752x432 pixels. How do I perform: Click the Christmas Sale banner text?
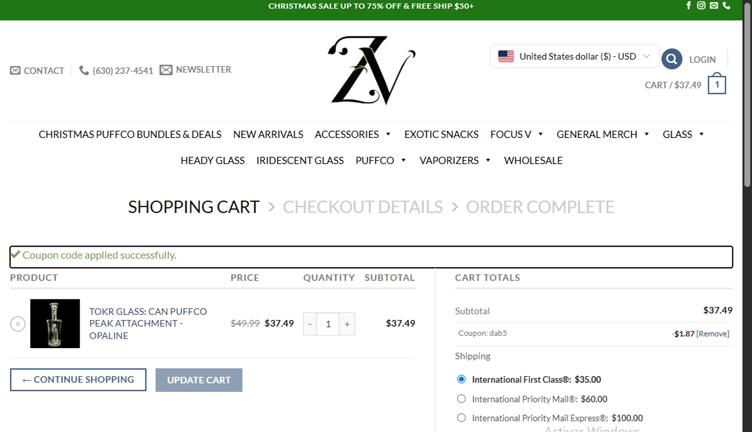[x=371, y=6]
